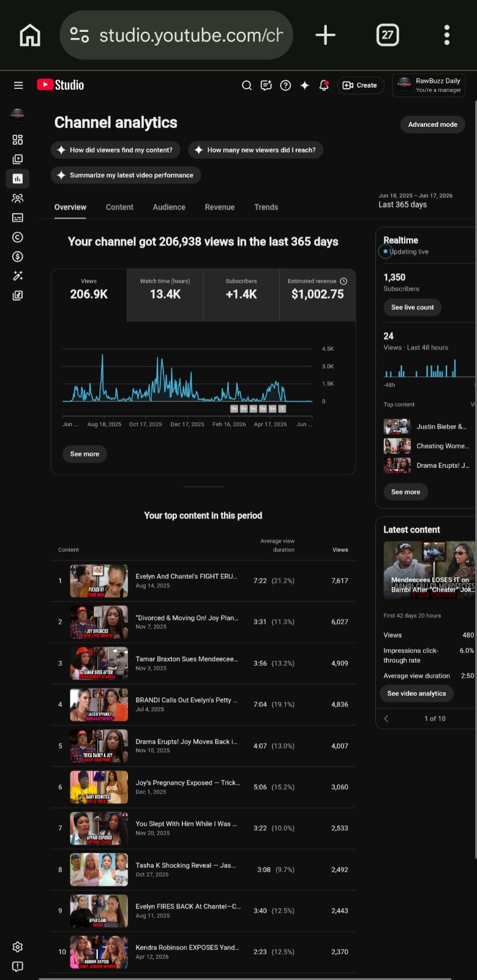Select the Watch time 13.4K metric card
Image resolution: width=477 pixels, height=980 pixels.
click(x=165, y=295)
